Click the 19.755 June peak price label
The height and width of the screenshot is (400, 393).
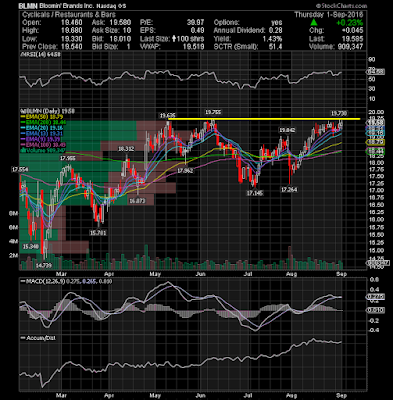[x=213, y=112]
